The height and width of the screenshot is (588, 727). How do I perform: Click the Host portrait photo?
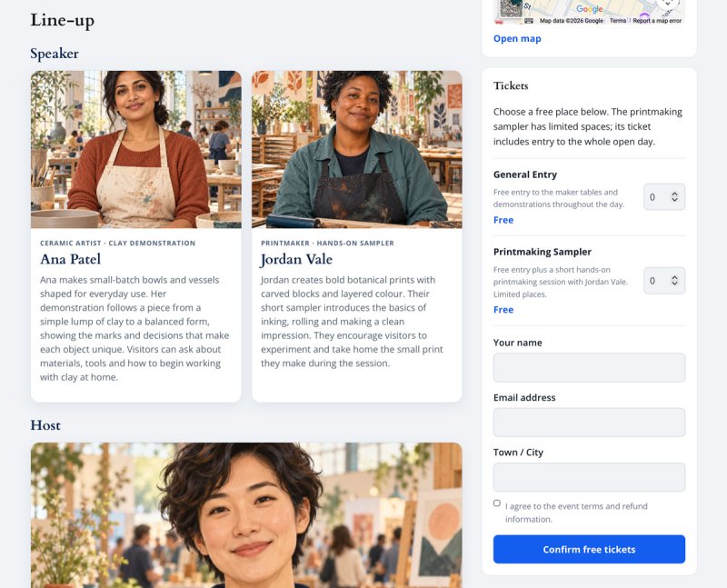pos(246,515)
